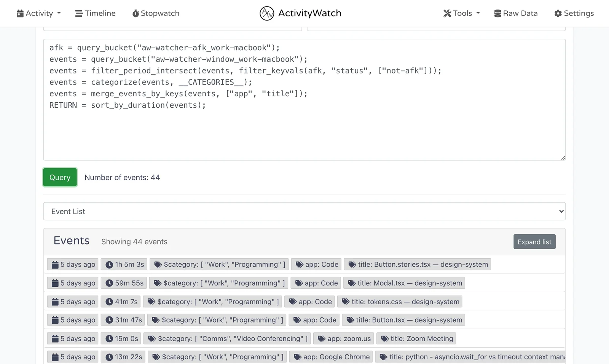Click the wrench-and-screwdriver Tools icon
Viewport: 609px width, 364px height.
coord(447,14)
